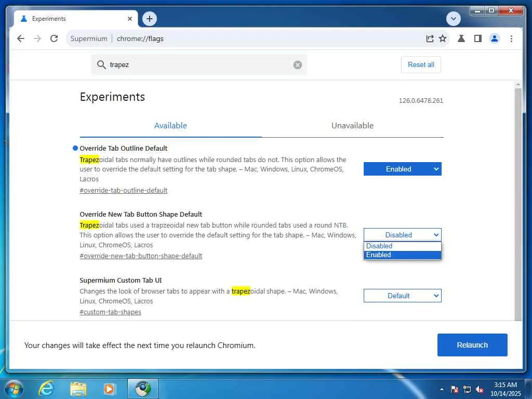Minimize the Supermium window
The width and height of the screenshot is (532, 399).
point(477,11)
